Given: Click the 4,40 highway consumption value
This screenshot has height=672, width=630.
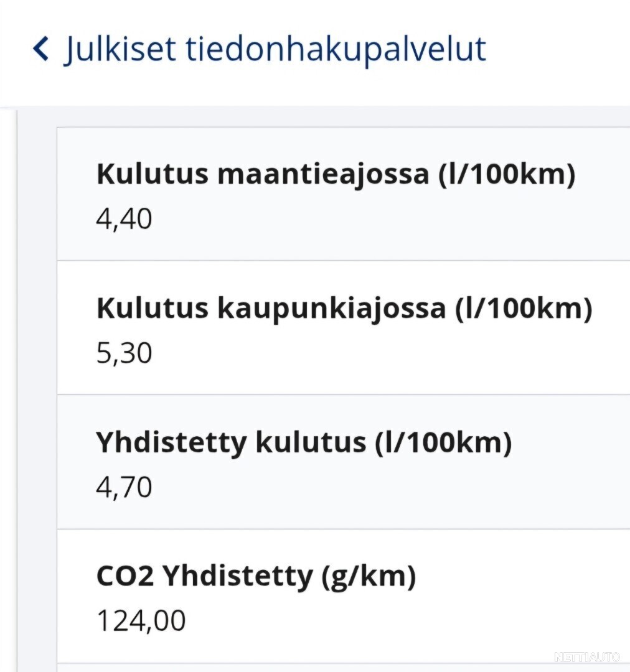Looking at the screenshot, I should 124,219.
